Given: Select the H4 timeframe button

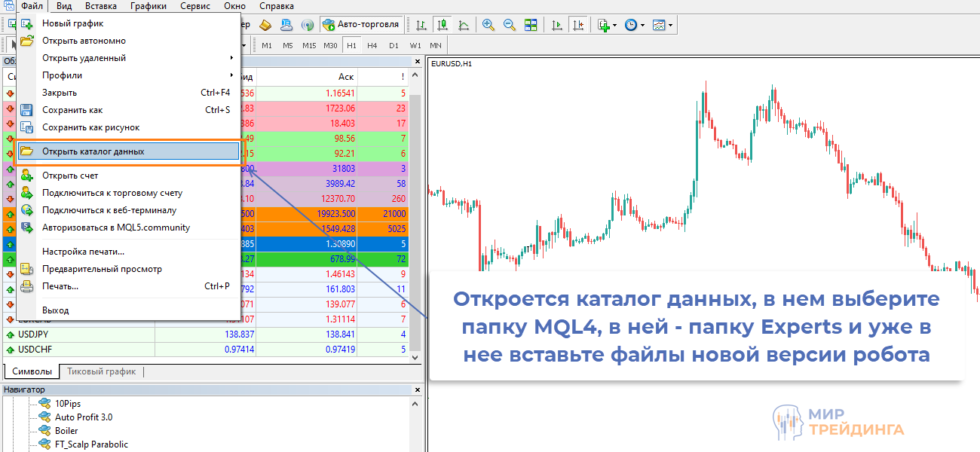Looking at the screenshot, I should point(372,45).
